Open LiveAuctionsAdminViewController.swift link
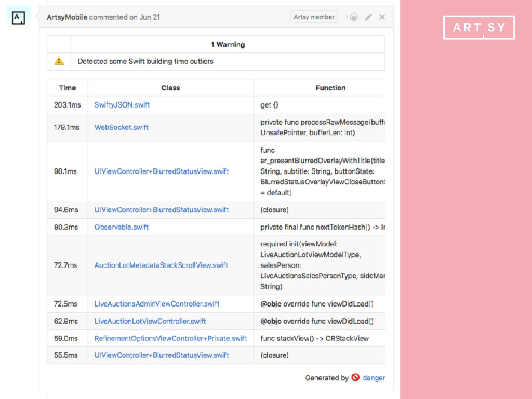The image size is (532, 399). (157, 303)
